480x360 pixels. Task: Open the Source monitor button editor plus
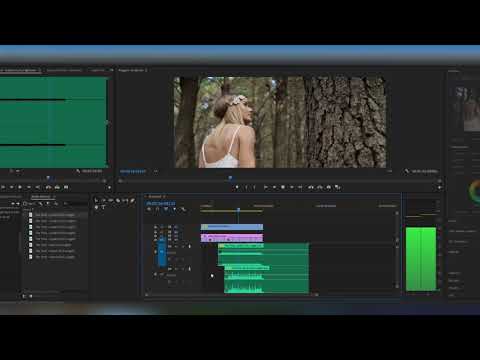click(109, 188)
